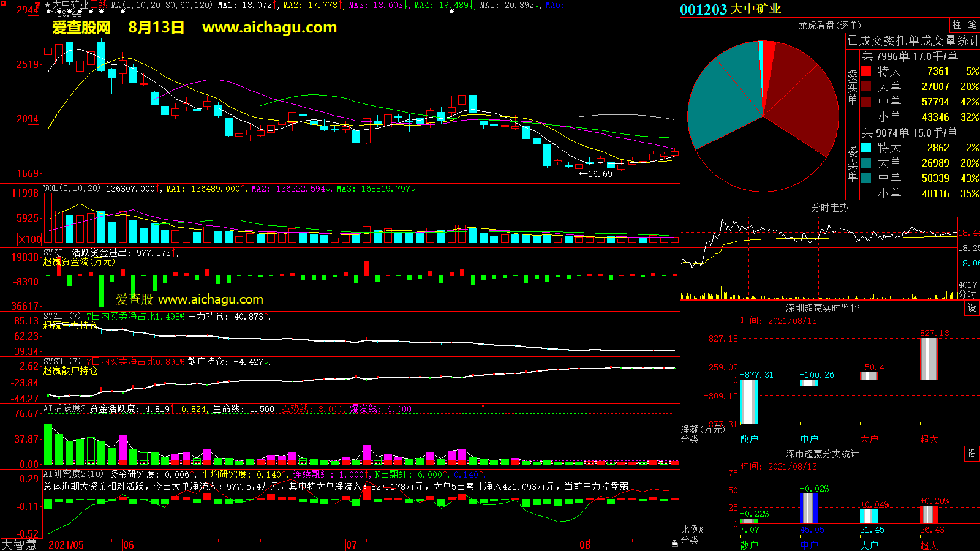Select the 分时走势 panel title

[829, 208]
